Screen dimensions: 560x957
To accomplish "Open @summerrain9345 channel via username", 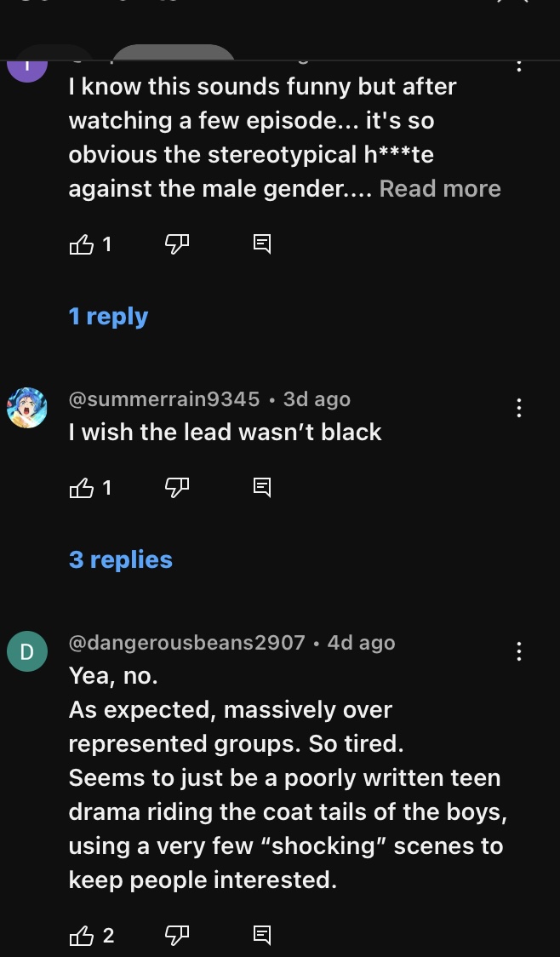I will 164,399.
